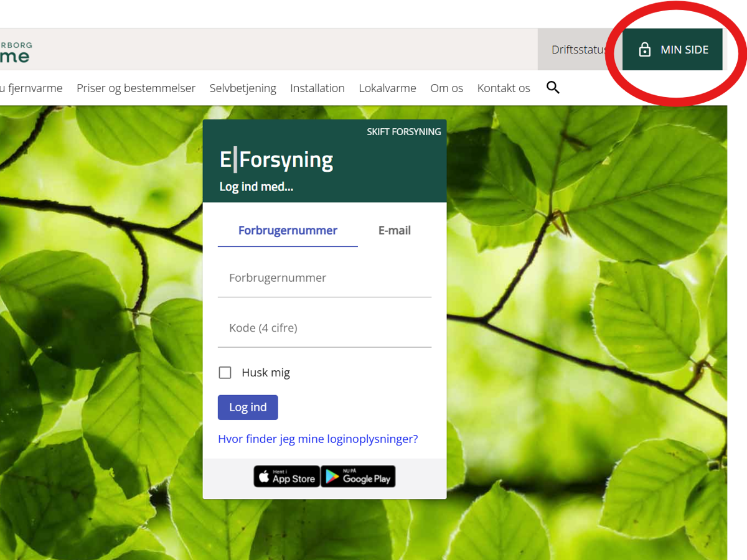Open the Selvbetjening menu item
This screenshot has width=747, height=560.
coord(243,88)
